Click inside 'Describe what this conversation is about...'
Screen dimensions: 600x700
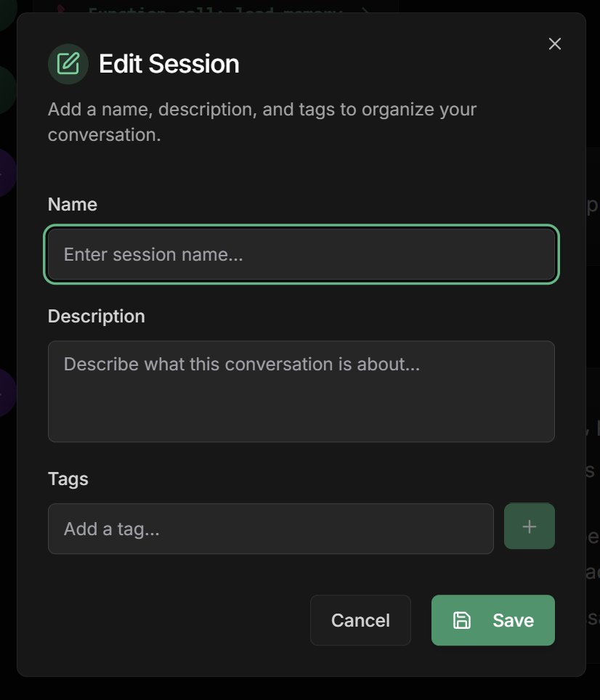301,391
